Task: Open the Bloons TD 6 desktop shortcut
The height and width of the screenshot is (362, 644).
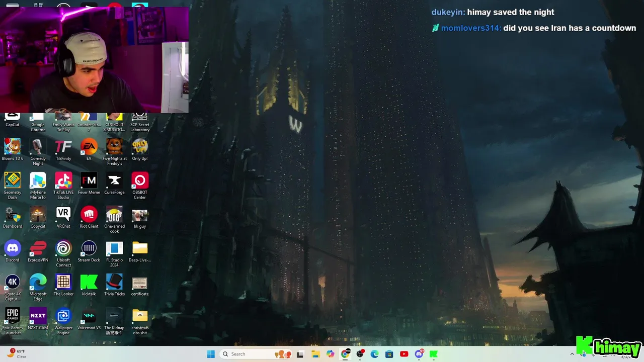Action: coord(13,150)
